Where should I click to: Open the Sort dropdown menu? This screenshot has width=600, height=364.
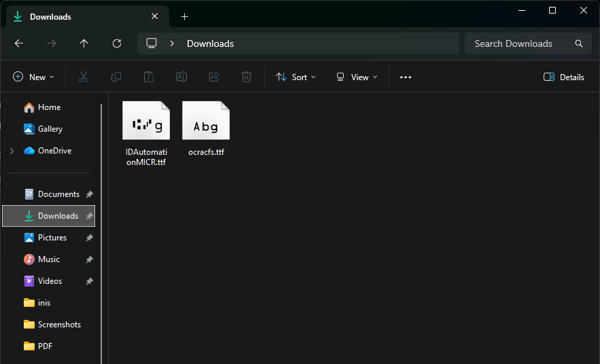[x=296, y=77]
